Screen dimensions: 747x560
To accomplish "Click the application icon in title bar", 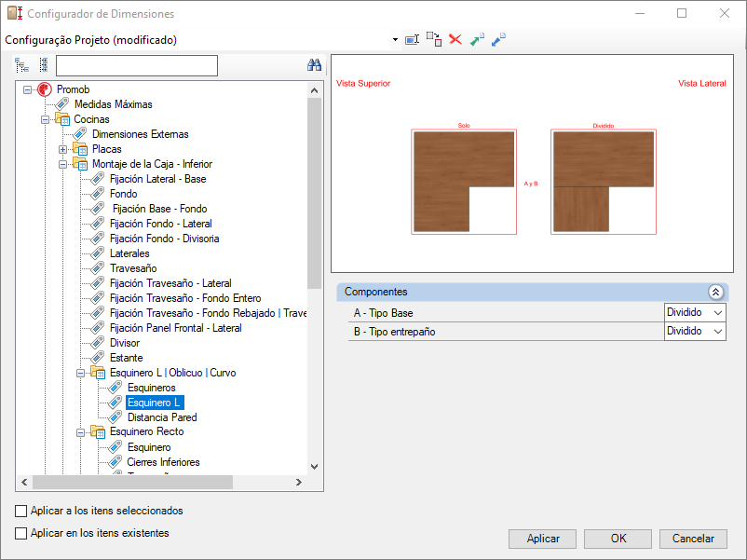I will point(15,13).
